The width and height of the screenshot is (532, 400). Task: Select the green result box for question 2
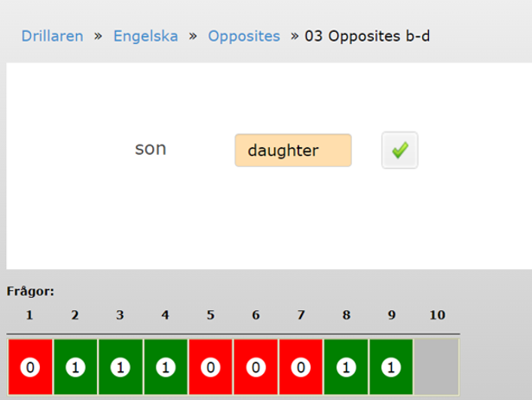(75, 367)
